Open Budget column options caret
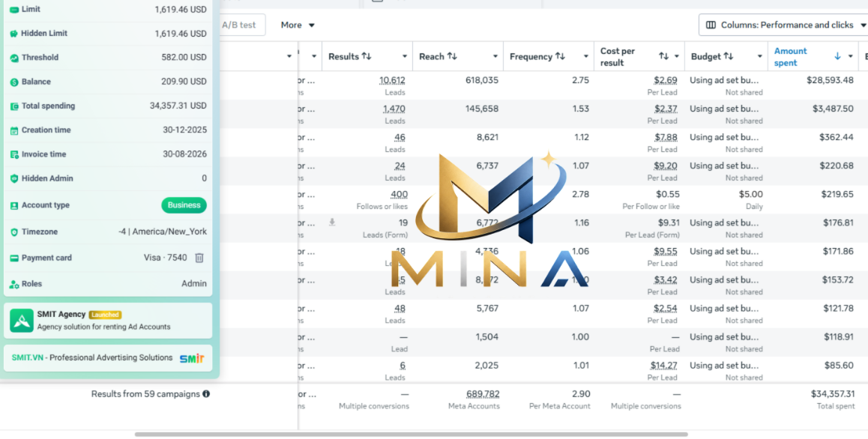The width and height of the screenshot is (868, 439). [759, 56]
